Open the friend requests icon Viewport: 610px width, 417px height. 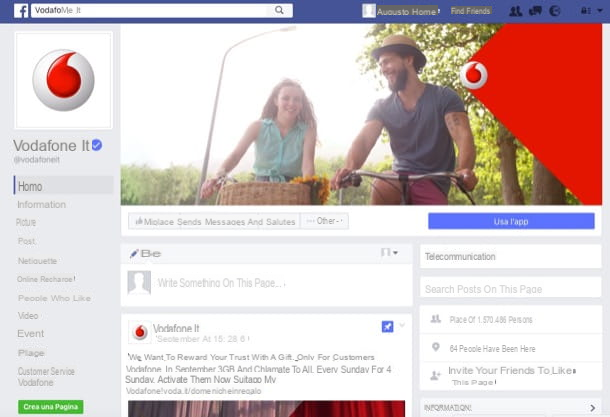(515, 11)
